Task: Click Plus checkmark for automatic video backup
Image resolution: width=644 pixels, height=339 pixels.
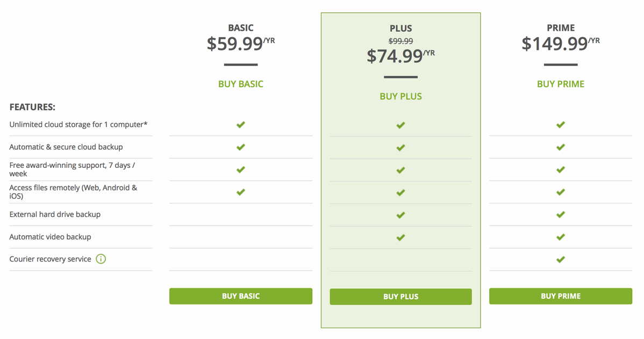Action: click(x=400, y=237)
